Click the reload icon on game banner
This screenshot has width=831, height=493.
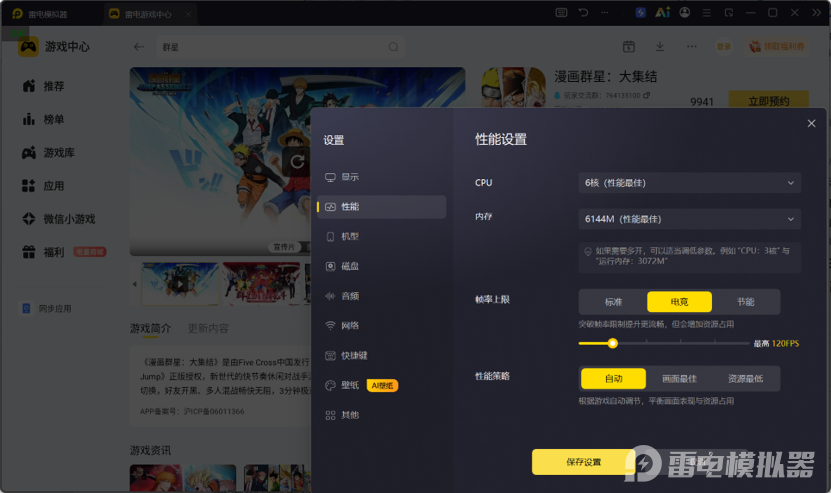click(x=297, y=161)
